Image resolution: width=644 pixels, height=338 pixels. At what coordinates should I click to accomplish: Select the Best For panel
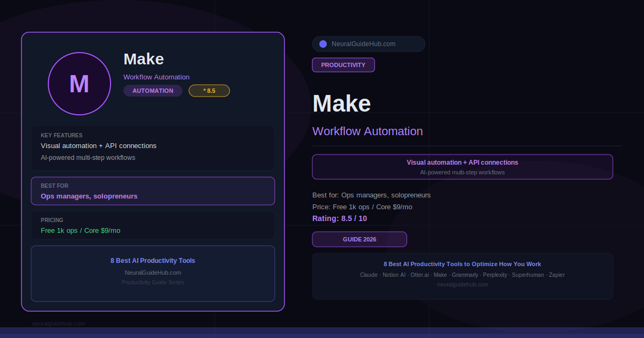click(153, 191)
